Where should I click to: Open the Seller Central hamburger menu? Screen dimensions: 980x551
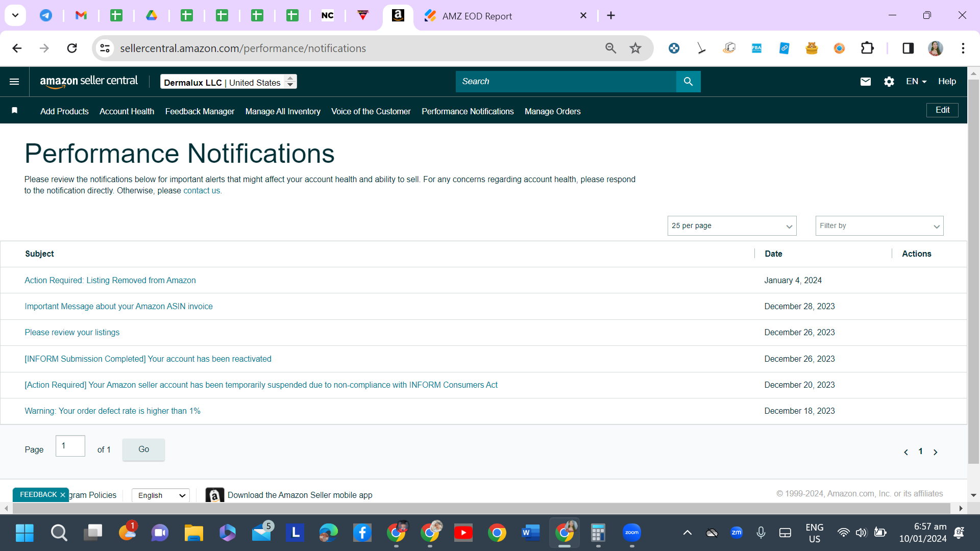[x=14, y=82]
